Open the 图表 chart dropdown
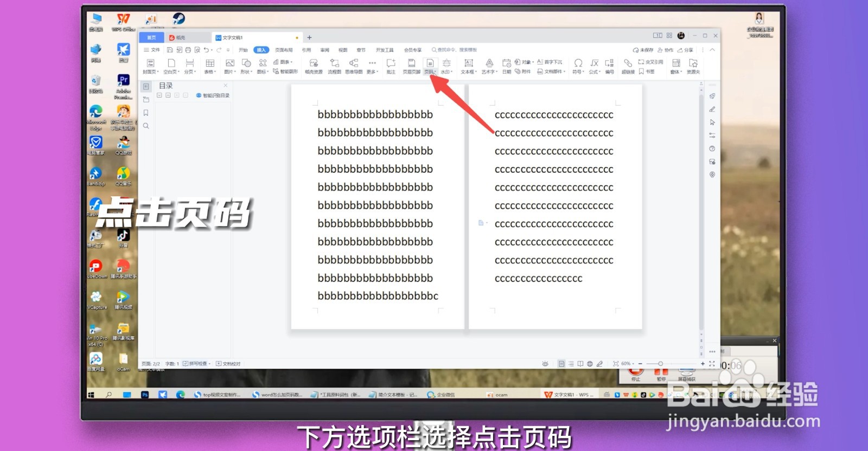868x451 pixels. pos(283,62)
